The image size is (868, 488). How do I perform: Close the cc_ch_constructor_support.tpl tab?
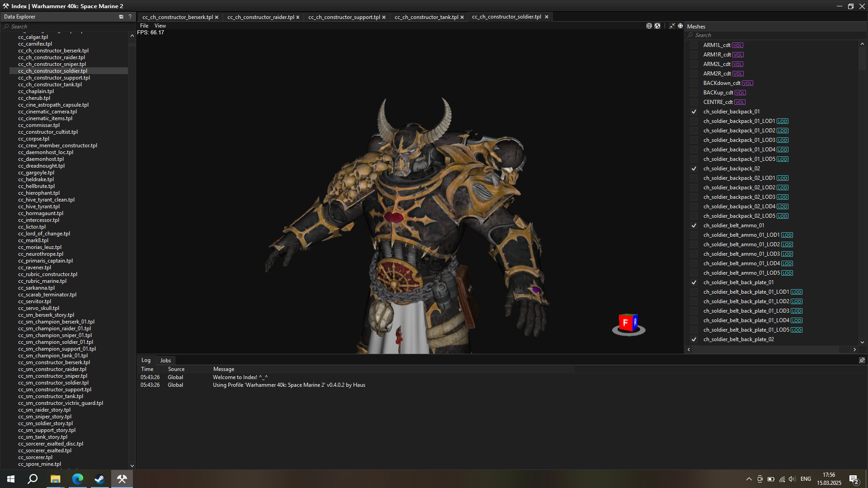pos(384,17)
